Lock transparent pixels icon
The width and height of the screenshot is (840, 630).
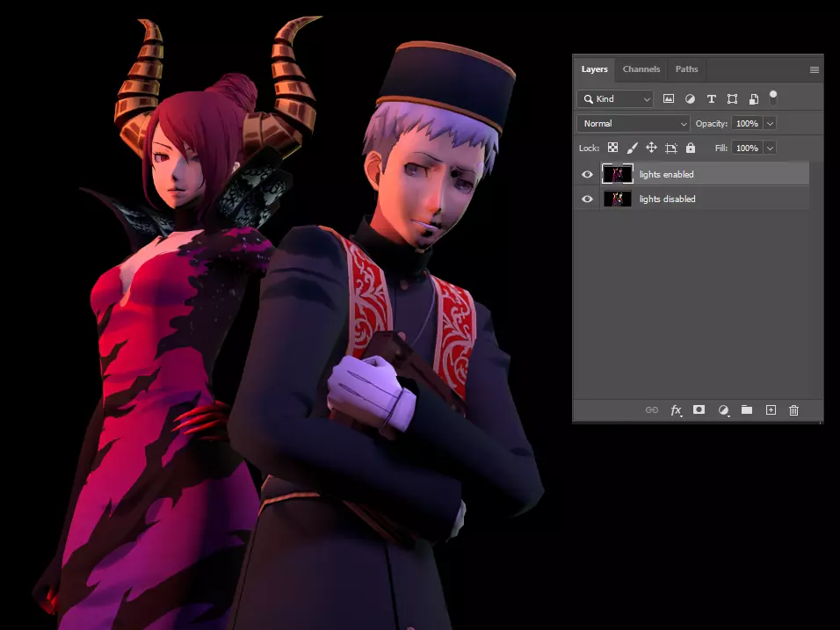point(612,148)
